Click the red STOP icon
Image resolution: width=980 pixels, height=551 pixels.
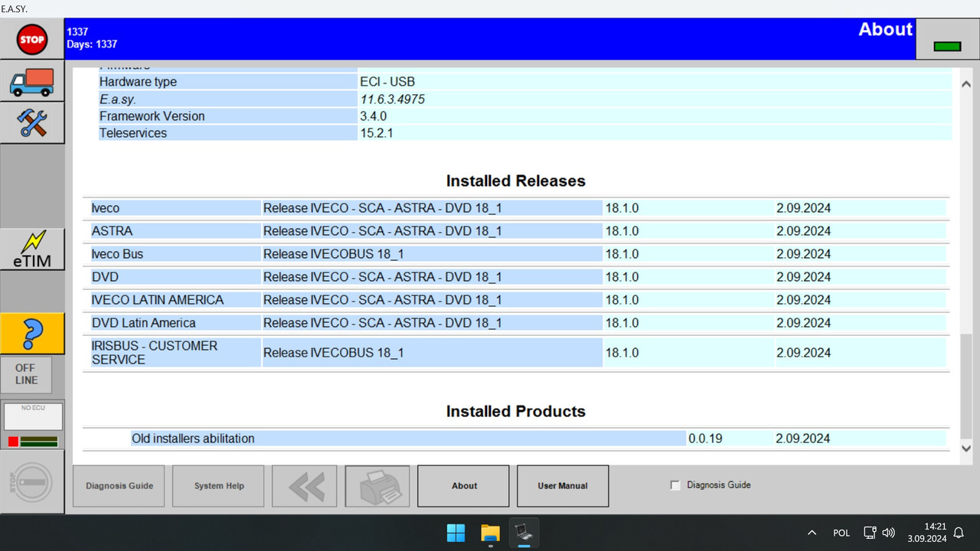pyautogui.click(x=32, y=39)
